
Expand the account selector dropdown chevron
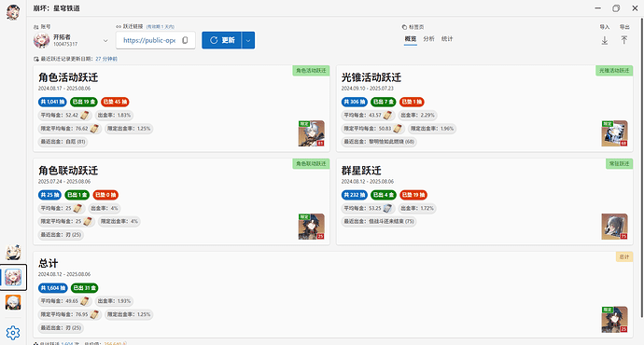pos(105,41)
